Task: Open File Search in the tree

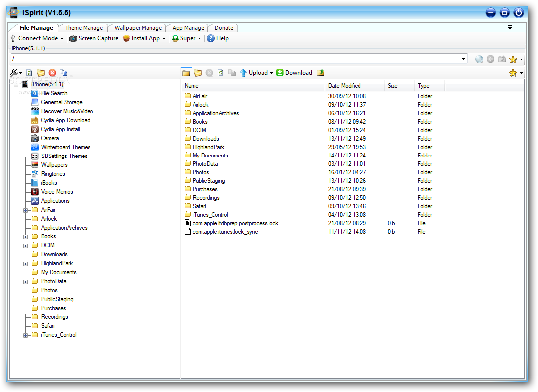Action: point(54,93)
